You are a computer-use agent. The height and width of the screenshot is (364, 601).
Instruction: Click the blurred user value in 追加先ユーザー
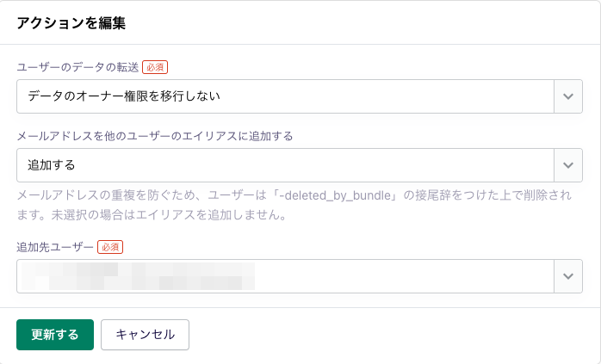click(x=138, y=276)
